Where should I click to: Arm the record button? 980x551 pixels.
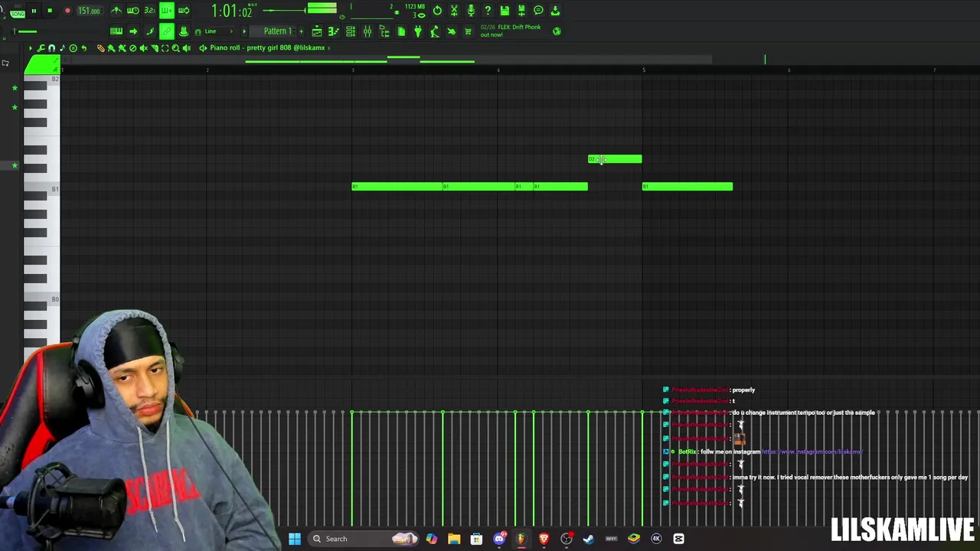[x=67, y=11]
